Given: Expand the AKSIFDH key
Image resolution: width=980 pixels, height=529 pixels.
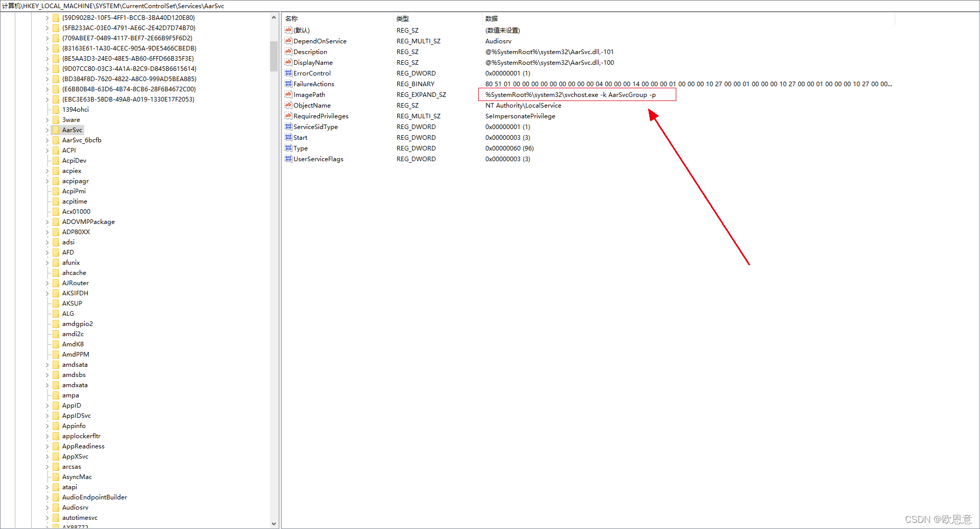Looking at the screenshot, I should (x=47, y=293).
